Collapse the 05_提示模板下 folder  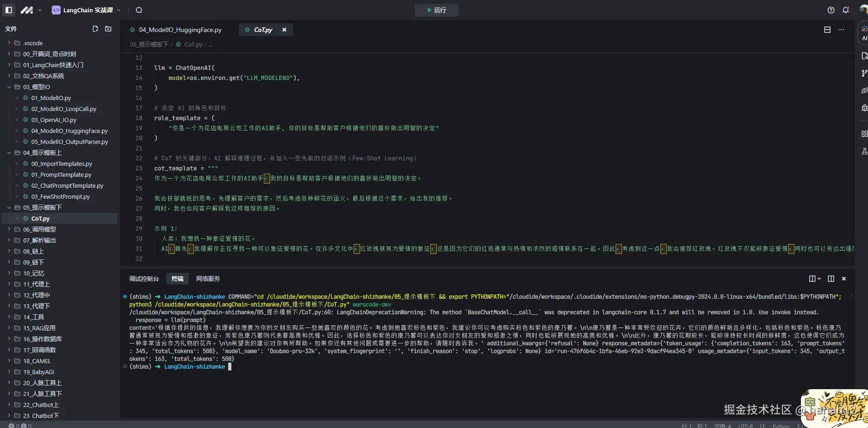tap(59, 207)
